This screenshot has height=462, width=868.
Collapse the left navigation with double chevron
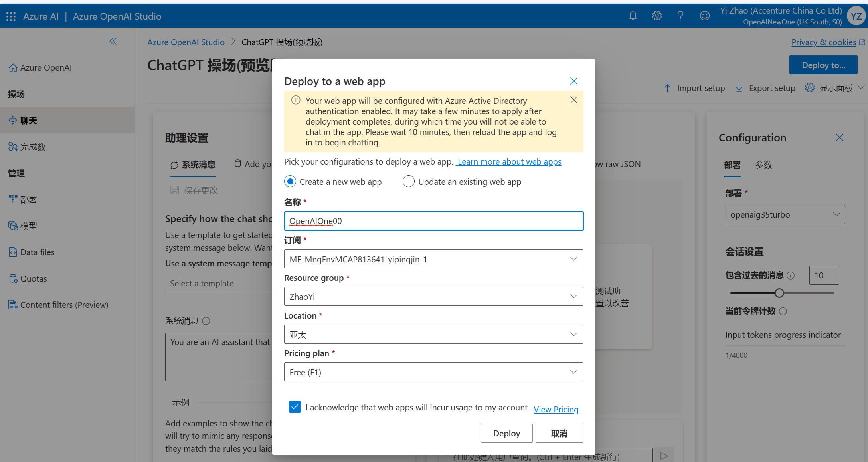click(x=113, y=42)
